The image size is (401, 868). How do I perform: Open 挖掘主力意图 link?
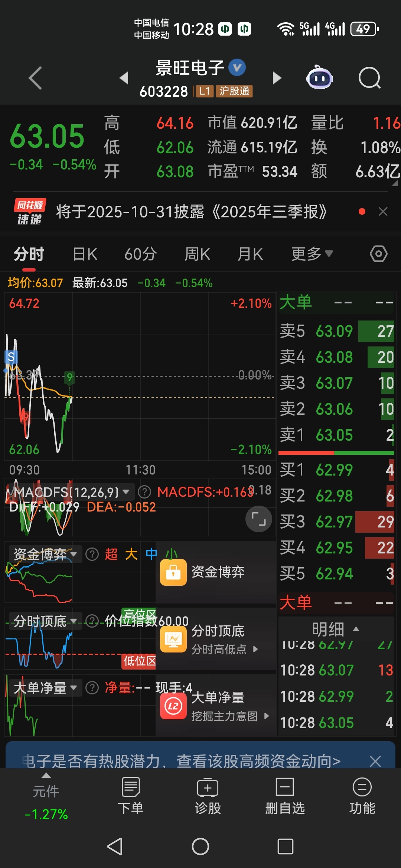[x=230, y=716]
